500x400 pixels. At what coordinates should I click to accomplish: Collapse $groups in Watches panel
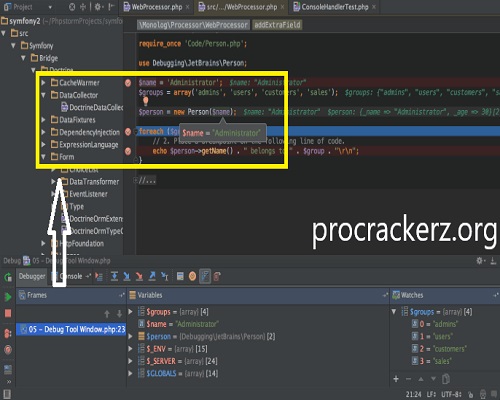pos(394,312)
